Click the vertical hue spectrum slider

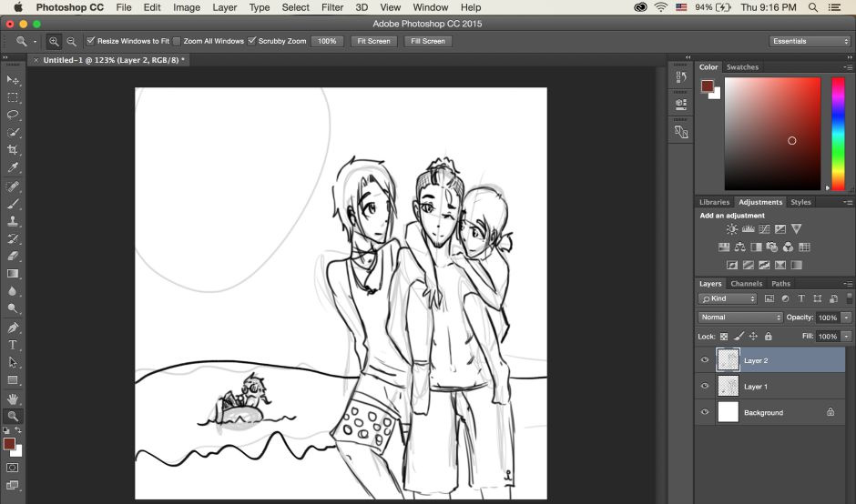838,134
